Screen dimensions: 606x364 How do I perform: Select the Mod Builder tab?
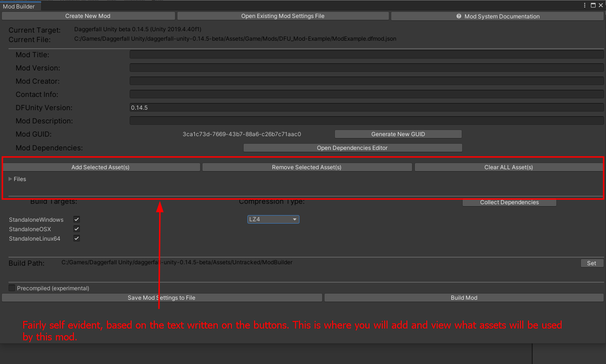pos(20,6)
